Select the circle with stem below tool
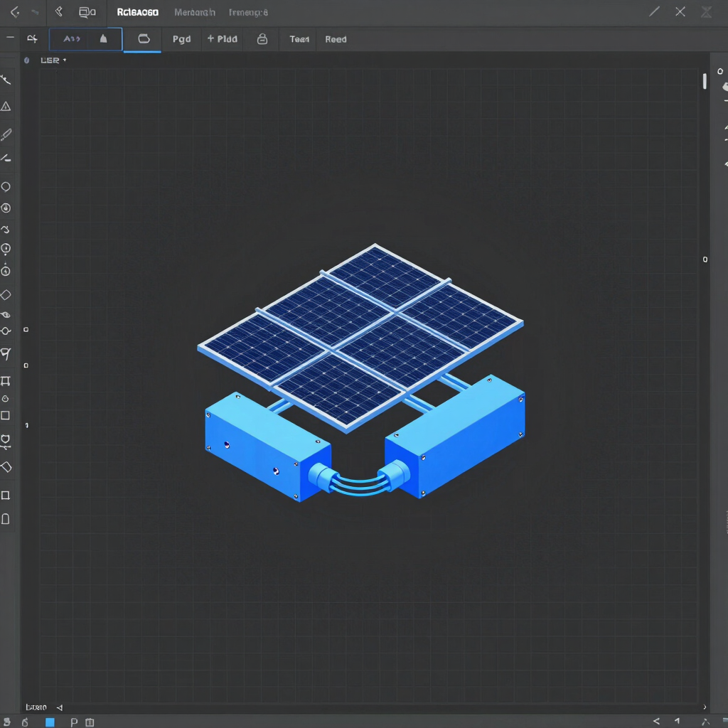Image resolution: width=728 pixels, height=728 pixels. [x=6, y=250]
